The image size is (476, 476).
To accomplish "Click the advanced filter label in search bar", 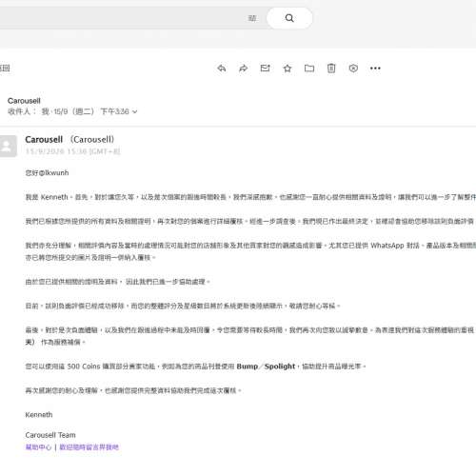I will pos(252,18).
